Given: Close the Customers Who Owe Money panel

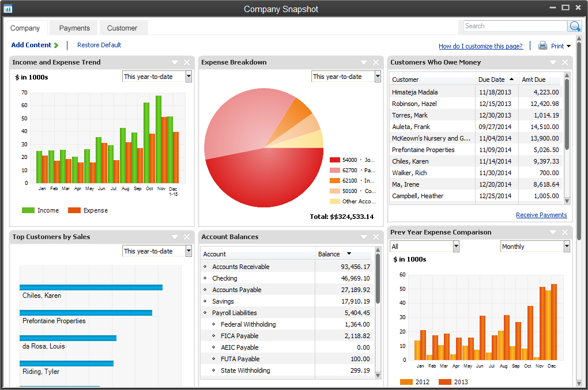Looking at the screenshot, I should pos(565,62).
